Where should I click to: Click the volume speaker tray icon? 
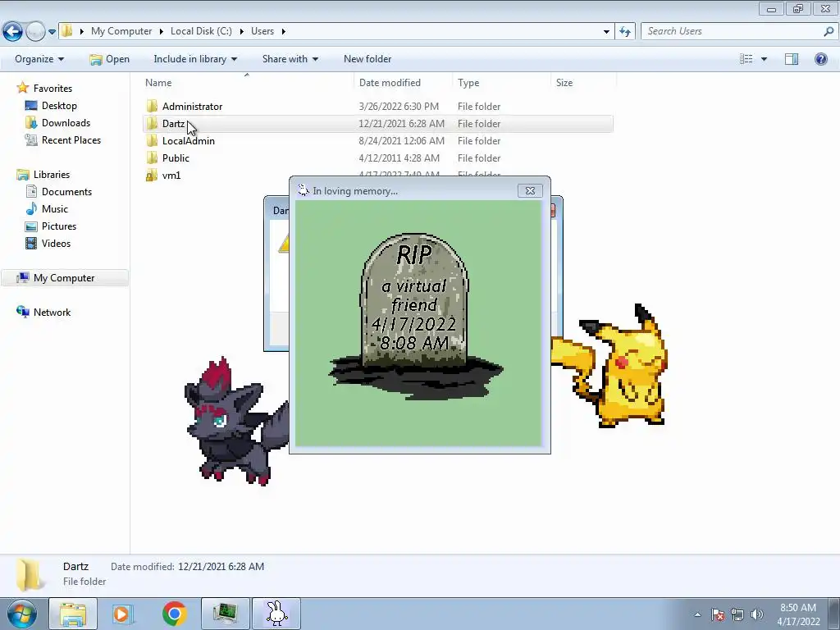coord(757,614)
